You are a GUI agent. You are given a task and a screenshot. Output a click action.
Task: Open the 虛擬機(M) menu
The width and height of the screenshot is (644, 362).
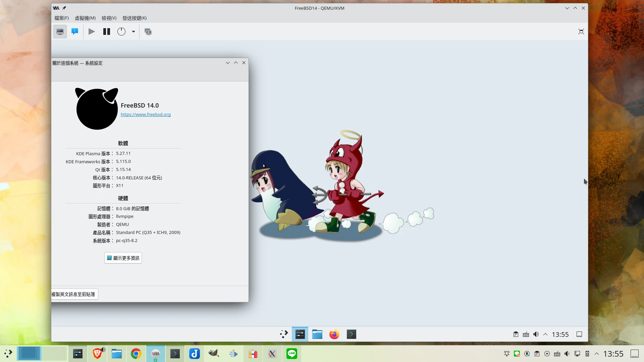coord(85,18)
